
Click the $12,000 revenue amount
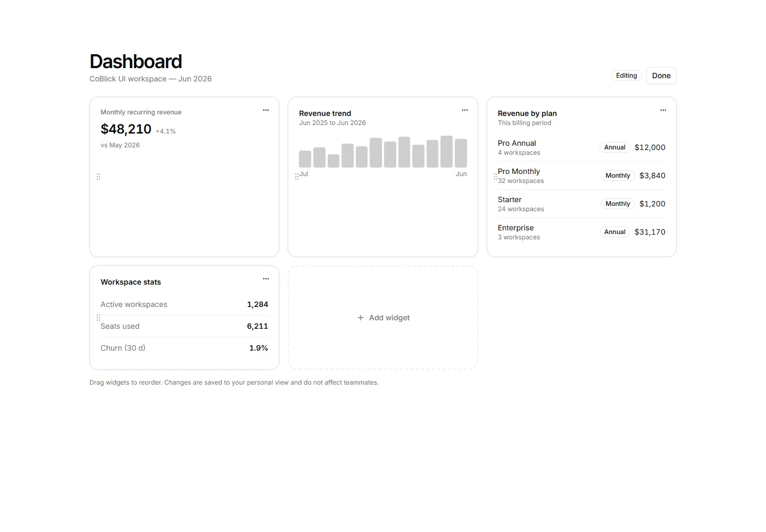[x=650, y=147]
